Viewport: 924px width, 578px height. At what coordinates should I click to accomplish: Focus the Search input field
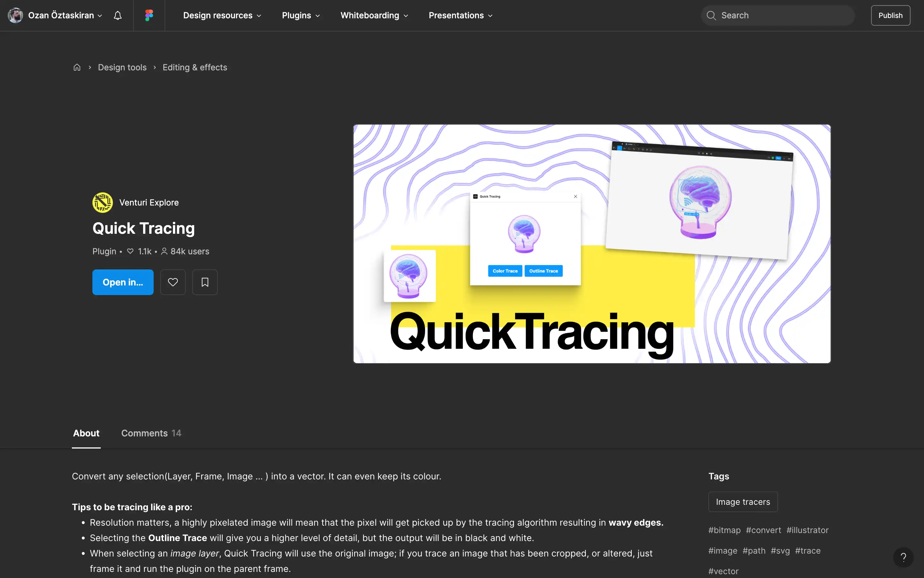coord(778,15)
